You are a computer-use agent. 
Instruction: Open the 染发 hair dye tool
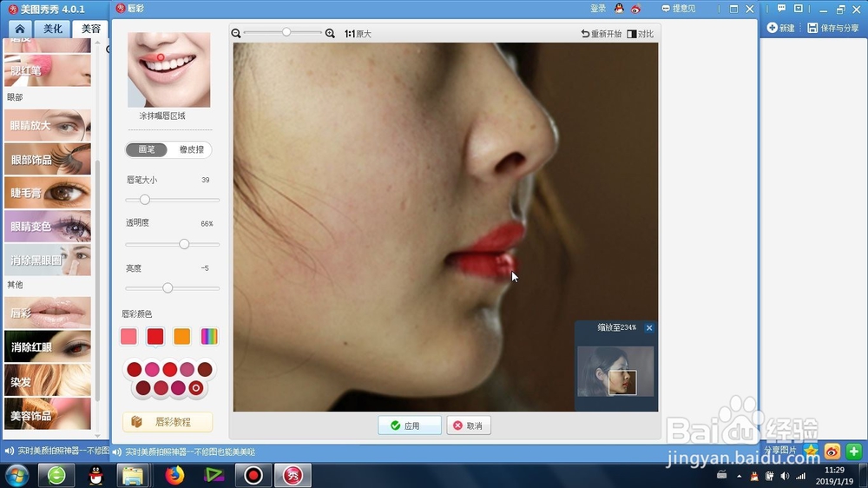point(48,381)
